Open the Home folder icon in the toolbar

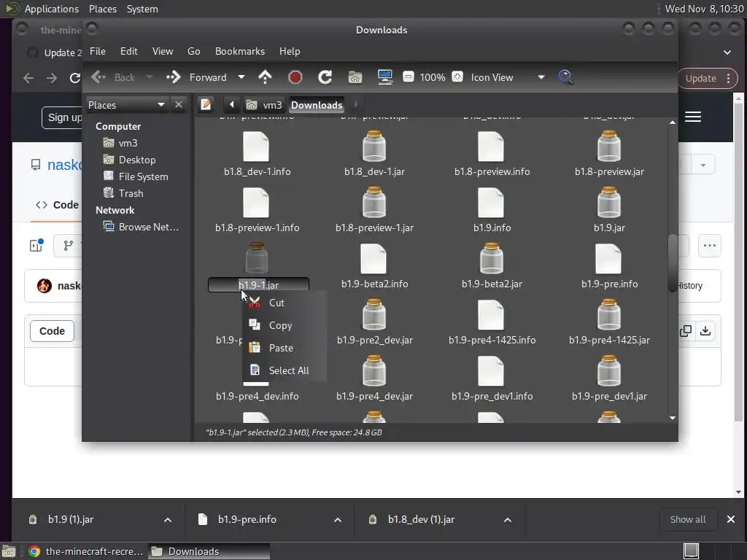(355, 77)
